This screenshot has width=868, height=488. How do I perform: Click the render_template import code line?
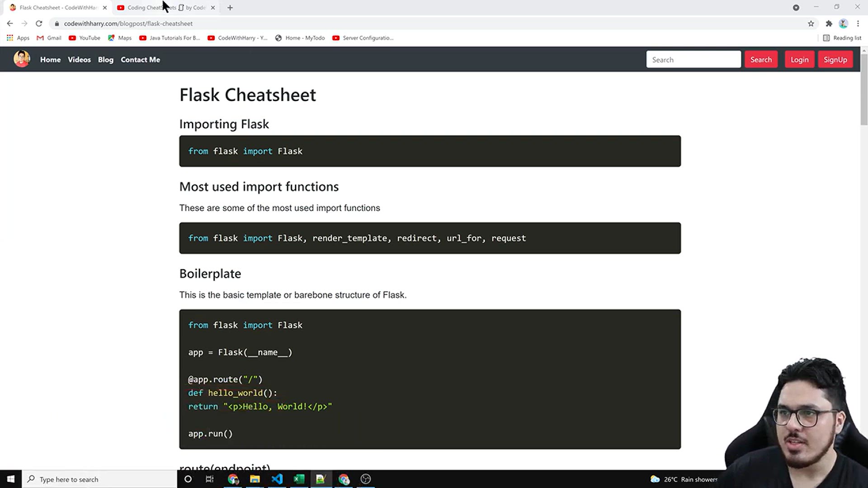pos(357,238)
